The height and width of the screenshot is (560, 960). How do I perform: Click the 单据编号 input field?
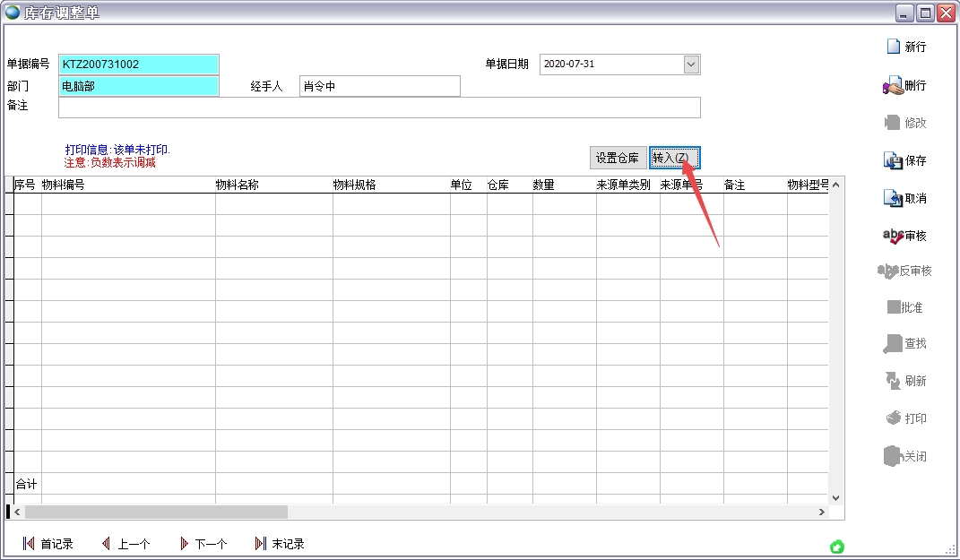pos(138,65)
